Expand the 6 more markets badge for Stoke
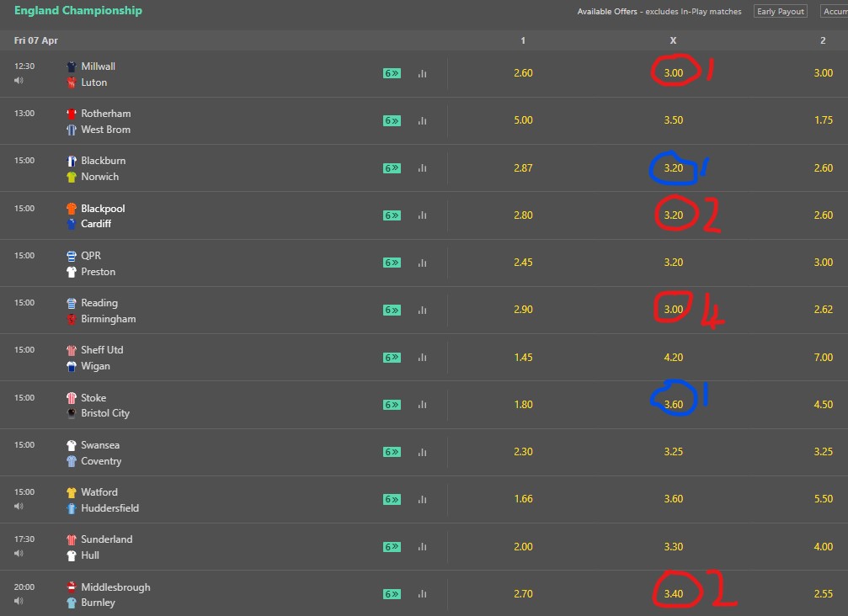The width and height of the screenshot is (848, 616). [x=392, y=405]
